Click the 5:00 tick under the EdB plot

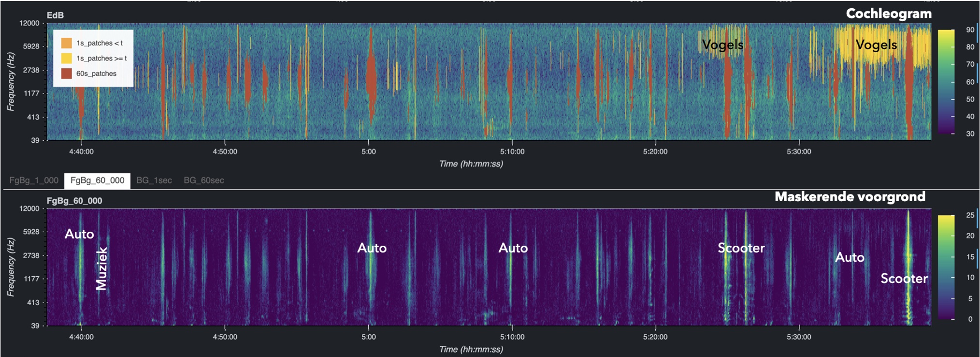pyautogui.click(x=369, y=151)
